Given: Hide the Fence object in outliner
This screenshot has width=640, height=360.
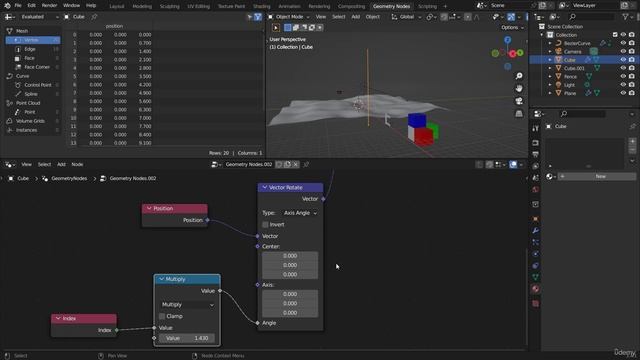Looking at the screenshot, I should (x=623, y=77).
